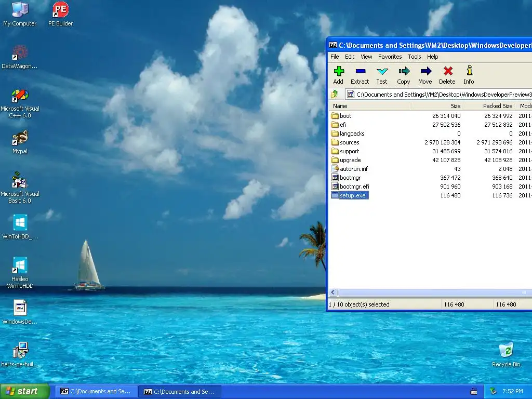Select the DataWagon desktop shortcut

click(x=20, y=57)
